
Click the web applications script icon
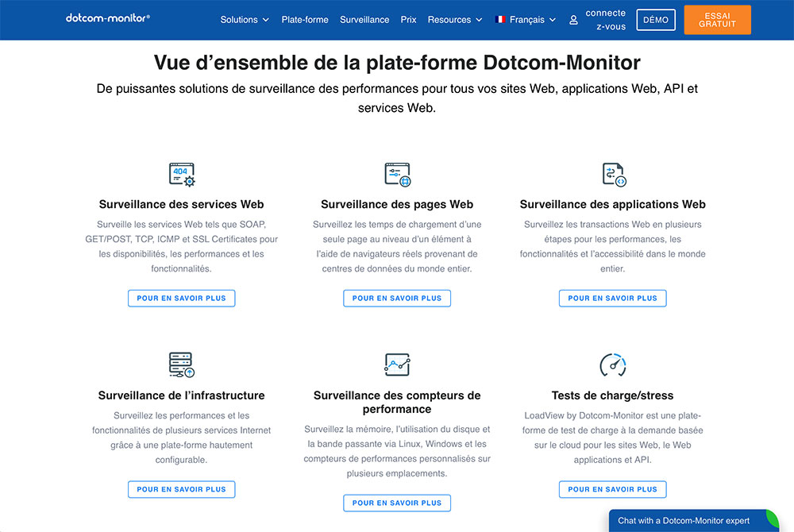615,175
